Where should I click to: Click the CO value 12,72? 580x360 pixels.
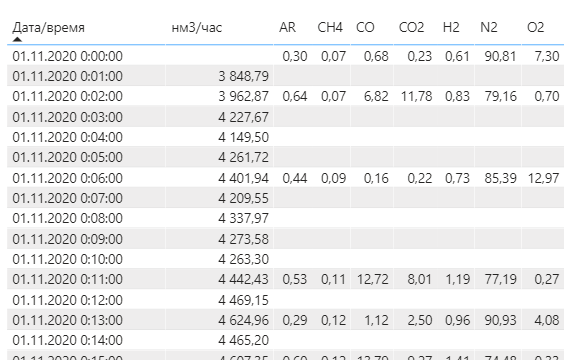tap(373, 279)
